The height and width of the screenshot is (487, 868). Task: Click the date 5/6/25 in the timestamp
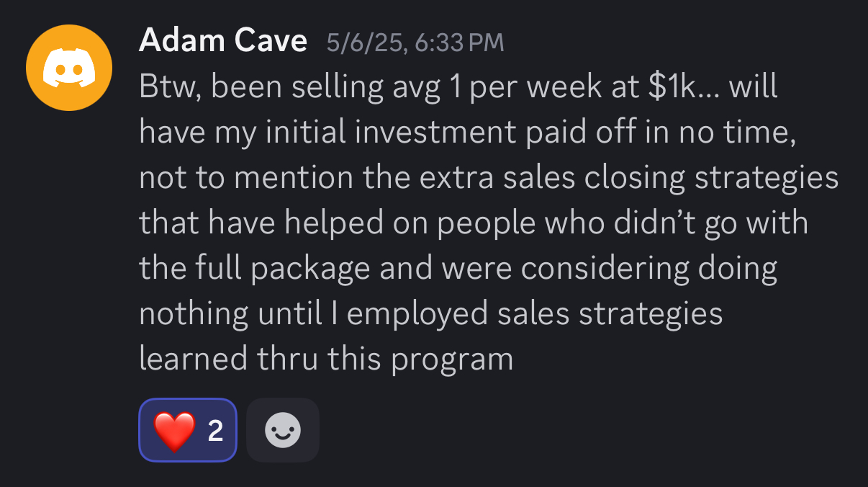point(362,43)
